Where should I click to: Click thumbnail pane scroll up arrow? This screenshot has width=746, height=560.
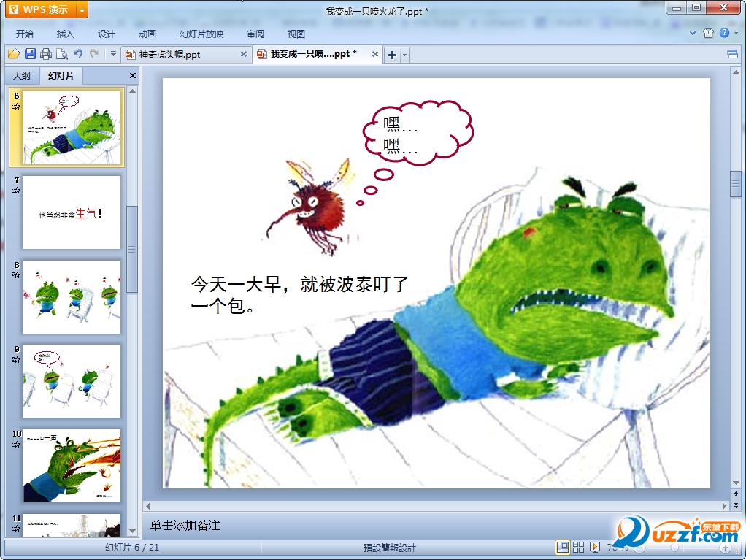(x=132, y=91)
